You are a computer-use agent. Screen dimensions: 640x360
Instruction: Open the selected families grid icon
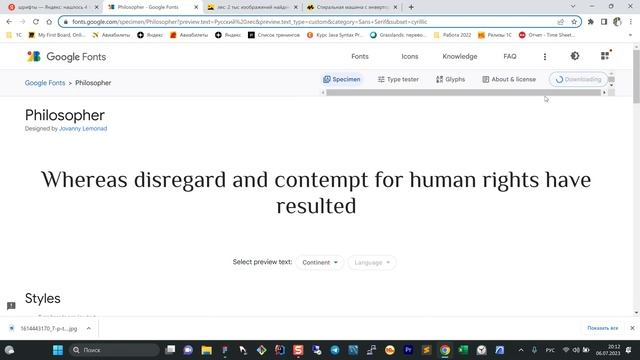coord(605,56)
